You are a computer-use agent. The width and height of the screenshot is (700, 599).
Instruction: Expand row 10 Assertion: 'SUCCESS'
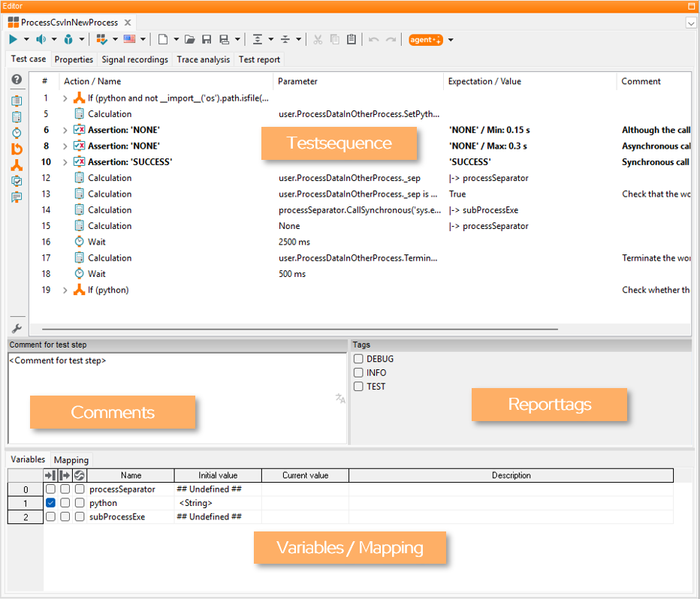click(65, 162)
